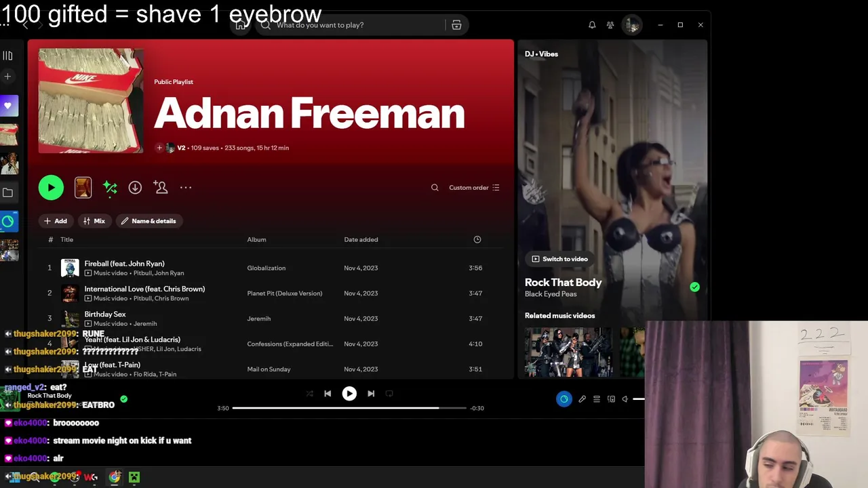The image size is (868, 488).
Task: Open the notifications bell
Action: pos(592,25)
